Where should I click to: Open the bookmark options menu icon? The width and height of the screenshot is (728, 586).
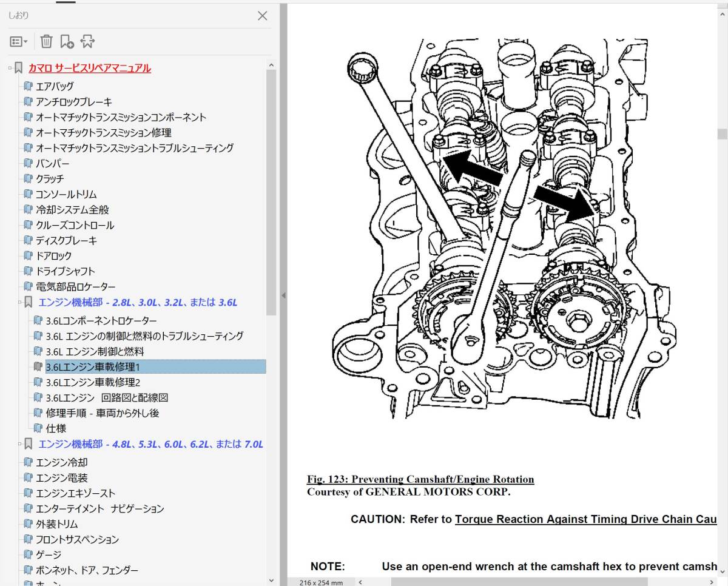pos(18,41)
